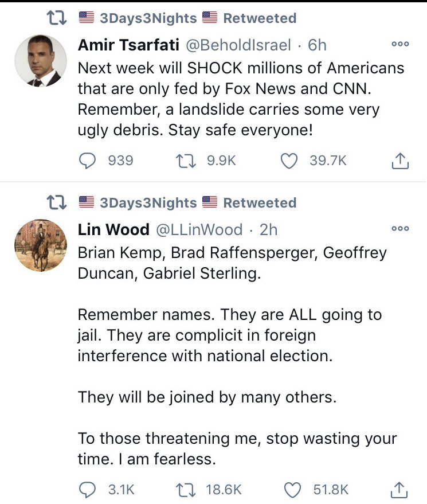Reply to Lin Wood's tweet
Image resolution: width=427 pixels, height=504 pixels.
(x=87, y=489)
